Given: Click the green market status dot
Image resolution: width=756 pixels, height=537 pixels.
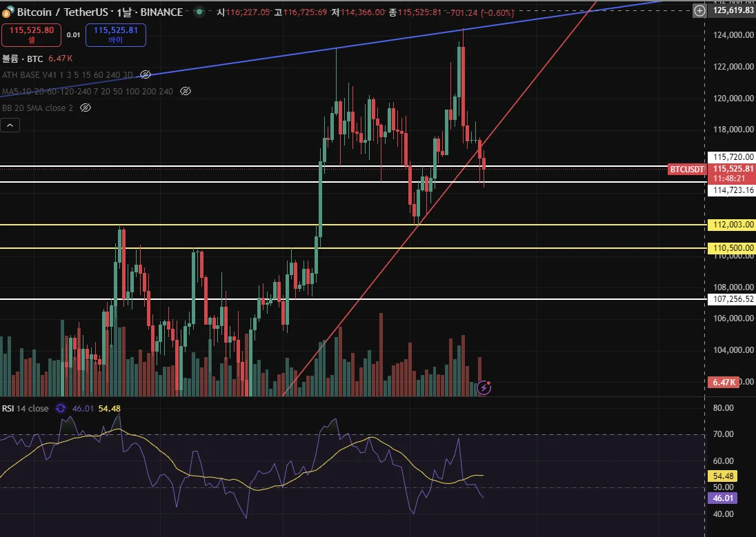Looking at the screenshot, I should point(199,12).
